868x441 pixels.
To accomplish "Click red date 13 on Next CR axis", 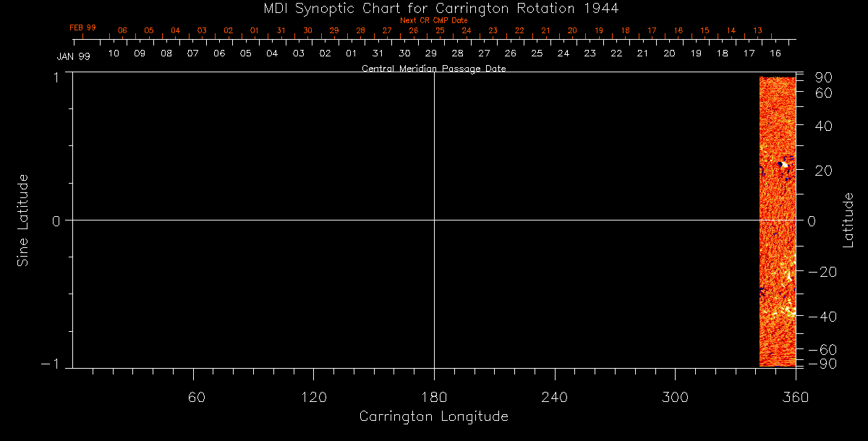I will coord(757,30).
